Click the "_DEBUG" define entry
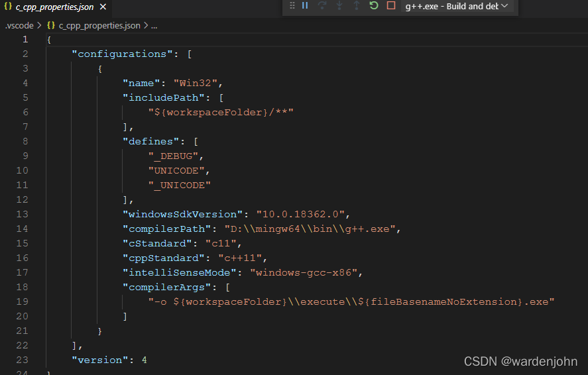 (x=173, y=156)
